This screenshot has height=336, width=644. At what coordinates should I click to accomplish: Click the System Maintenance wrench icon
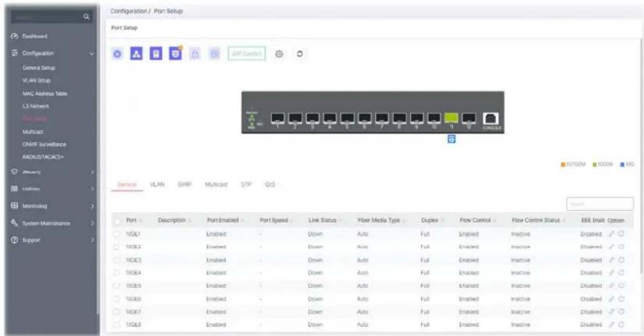(13, 223)
